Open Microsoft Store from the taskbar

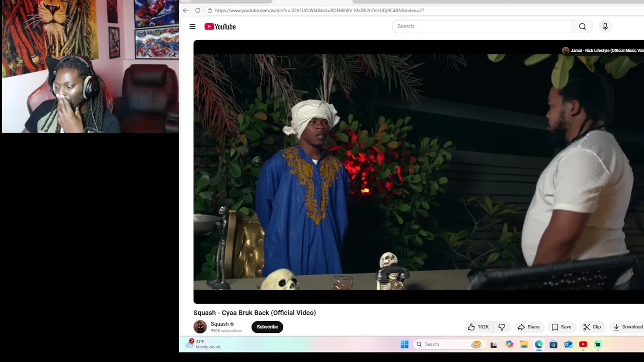553,344
